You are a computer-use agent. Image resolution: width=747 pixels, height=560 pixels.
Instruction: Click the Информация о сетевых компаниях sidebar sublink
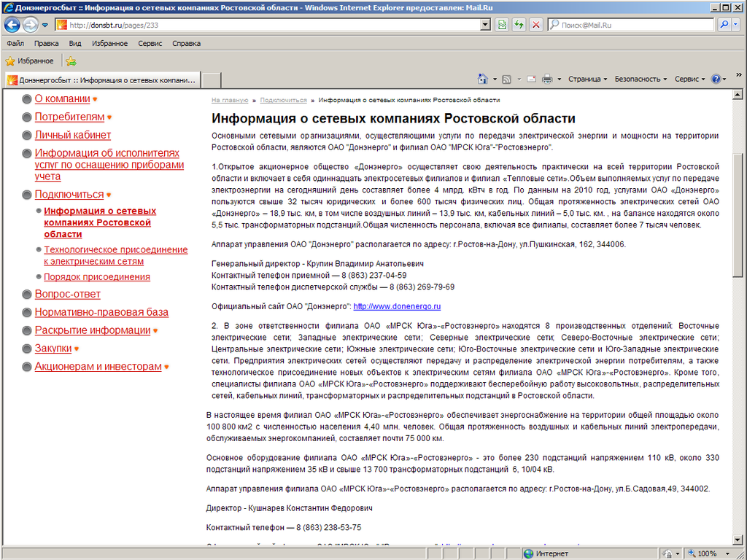pos(100,222)
